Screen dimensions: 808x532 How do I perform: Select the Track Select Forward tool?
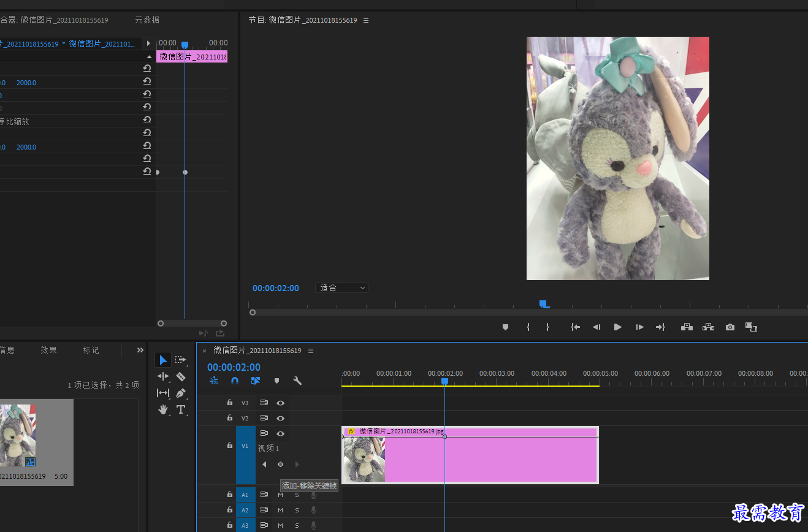180,360
